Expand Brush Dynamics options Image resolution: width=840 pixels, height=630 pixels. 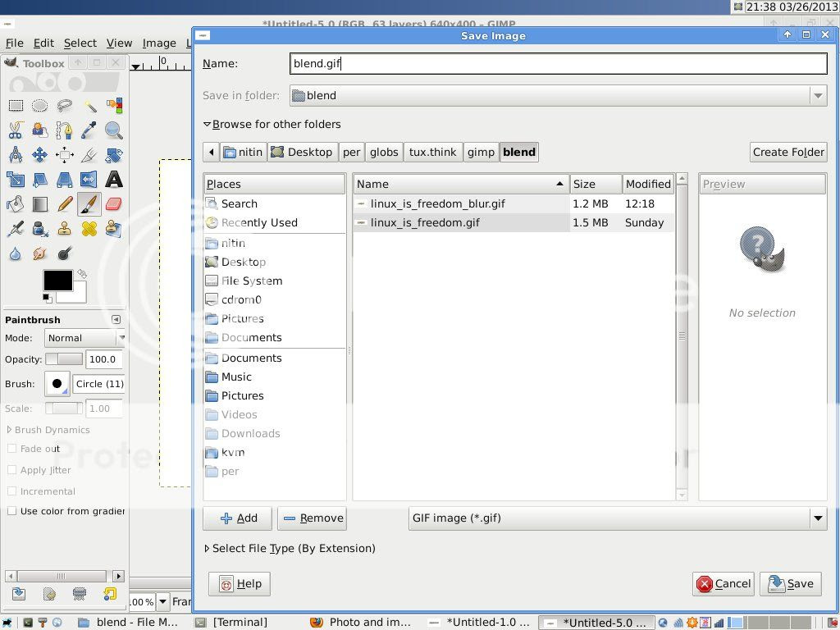click(9, 430)
